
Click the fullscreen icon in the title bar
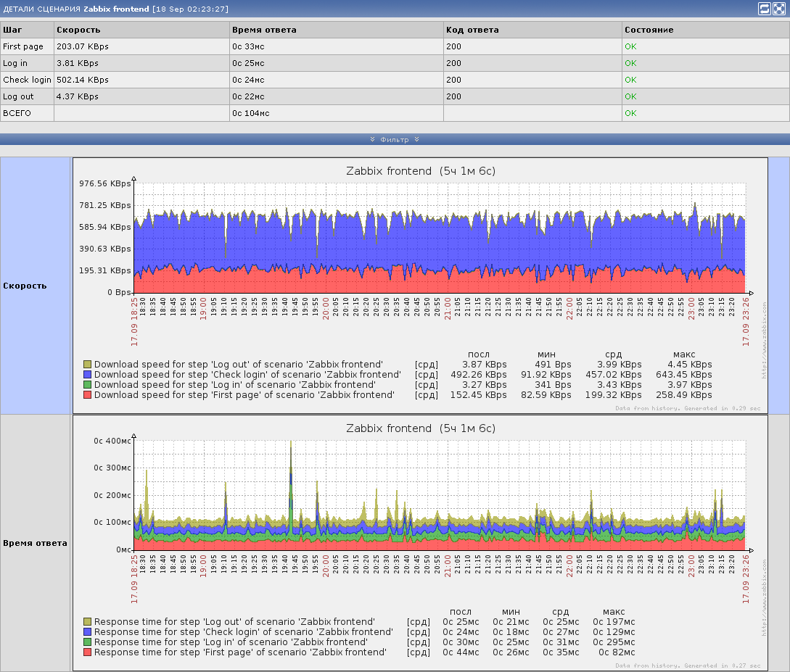778,9
